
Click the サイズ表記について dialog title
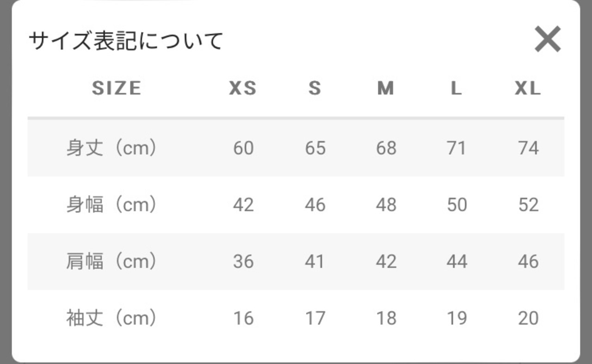click(126, 41)
